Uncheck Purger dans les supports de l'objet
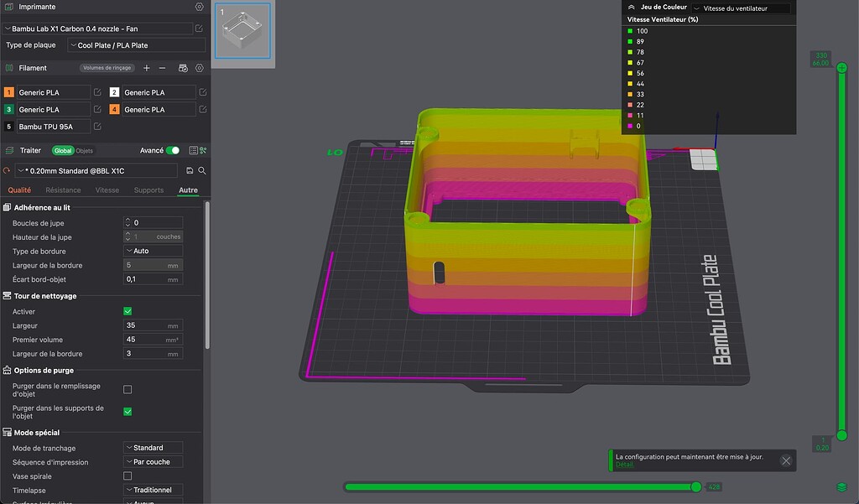 (128, 412)
